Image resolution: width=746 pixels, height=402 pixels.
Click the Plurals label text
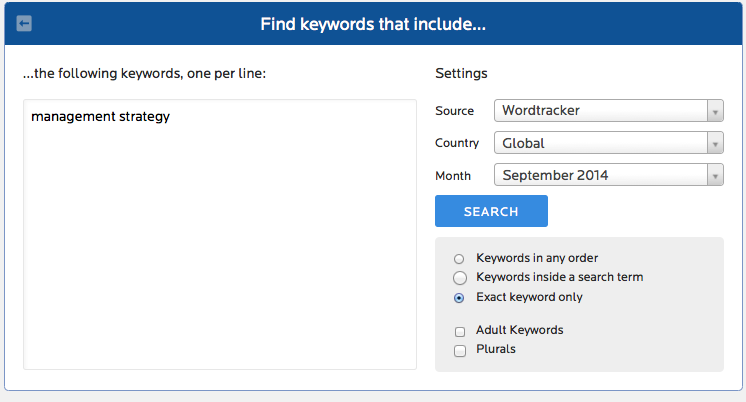pos(496,349)
